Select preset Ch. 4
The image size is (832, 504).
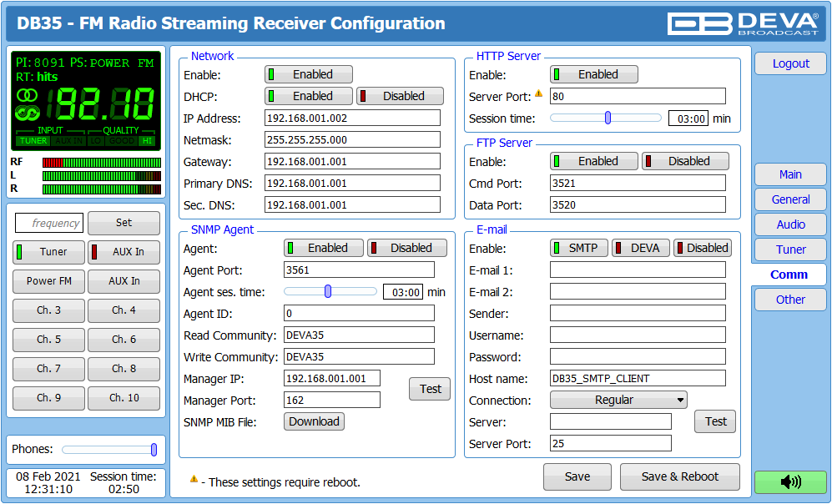[x=124, y=310]
